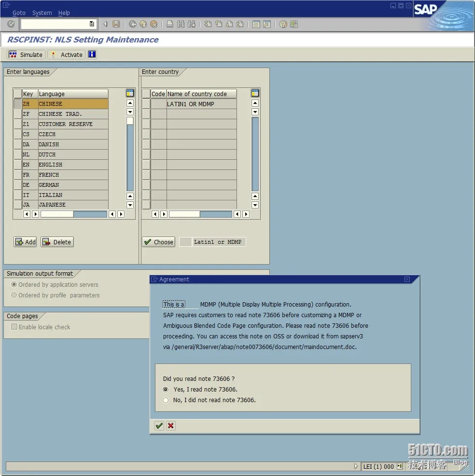Screen dimensions: 475x476
Task: Click bottommost scroll-down arrow of languages table
Action: [x=130, y=205]
